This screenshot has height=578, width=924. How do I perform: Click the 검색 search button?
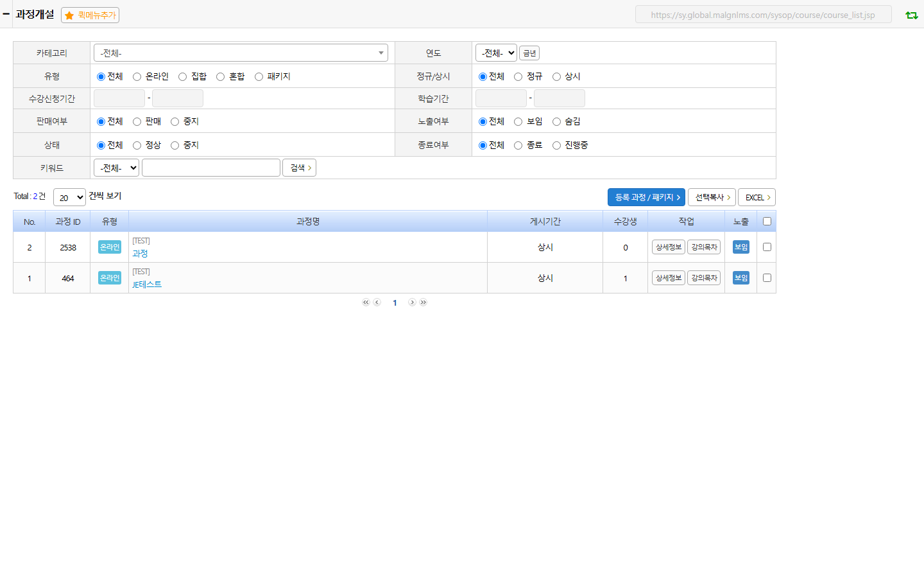pos(299,168)
